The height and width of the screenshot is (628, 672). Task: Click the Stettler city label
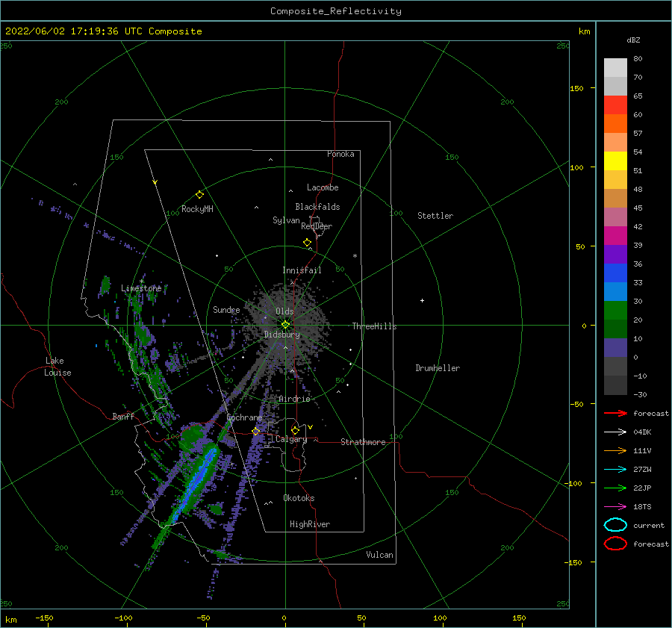[x=435, y=216]
